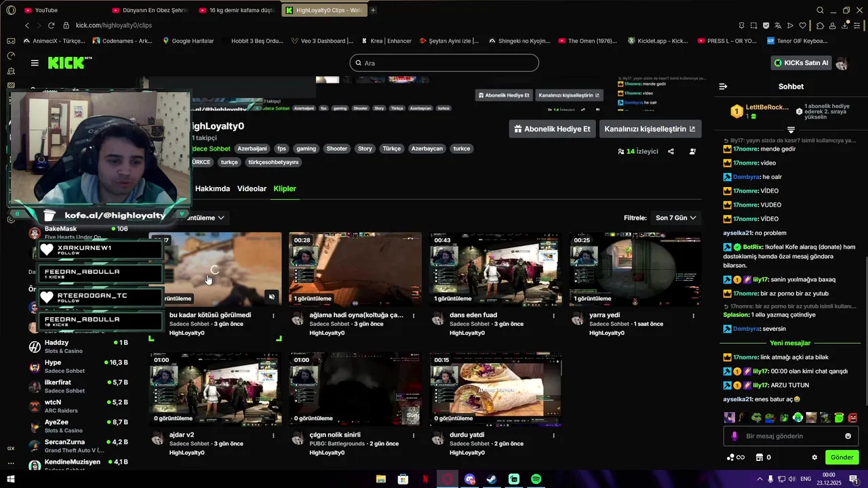Select the Klipler tab
The image size is (868, 488).
coord(285,188)
